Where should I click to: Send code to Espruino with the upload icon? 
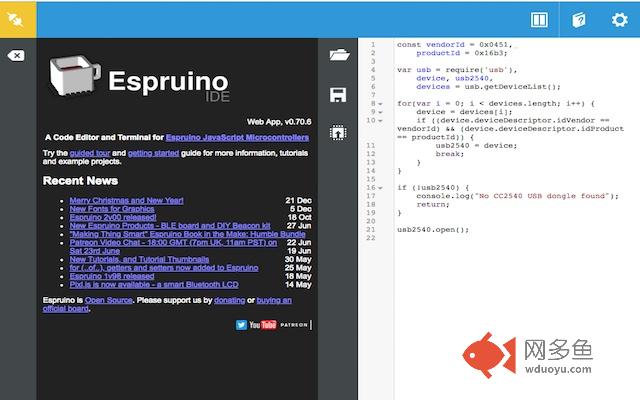pos(338,133)
